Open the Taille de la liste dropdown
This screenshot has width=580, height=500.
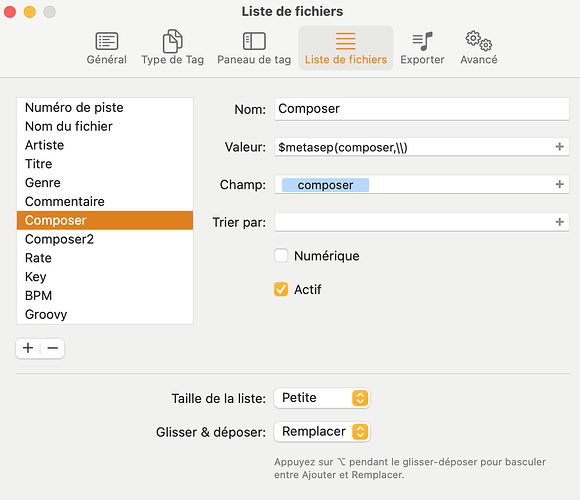322,398
